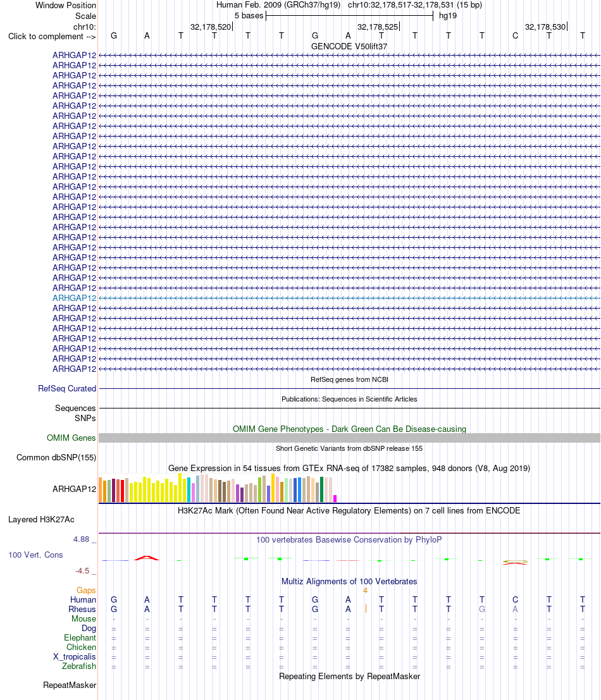Click the 'Click to complement -->' label
This screenshot has height=700, width=601.
pyautogui.click(x=52, y=36)
